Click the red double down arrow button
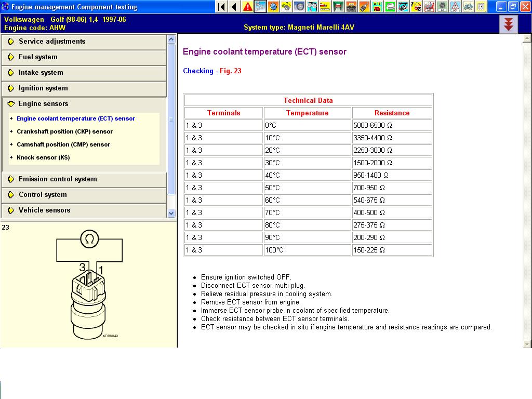 [x=508, y=24]
